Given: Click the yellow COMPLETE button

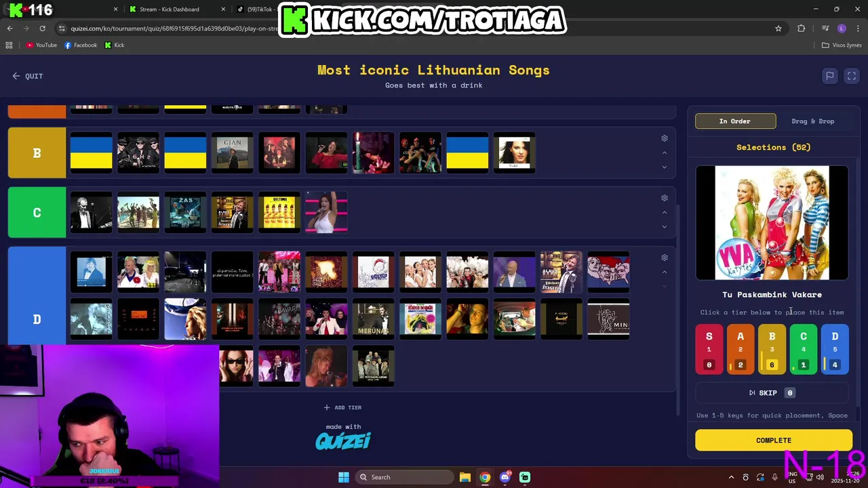Looking at the screenshot, I should click(x=774, y=441).
